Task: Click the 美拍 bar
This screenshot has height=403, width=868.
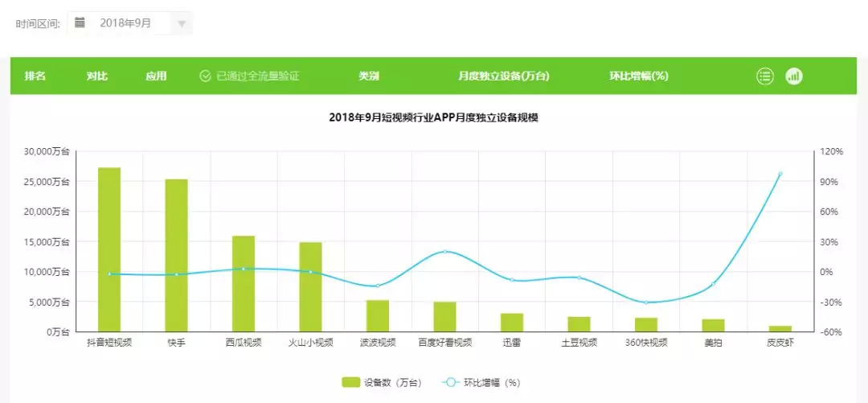Action: 714,326
